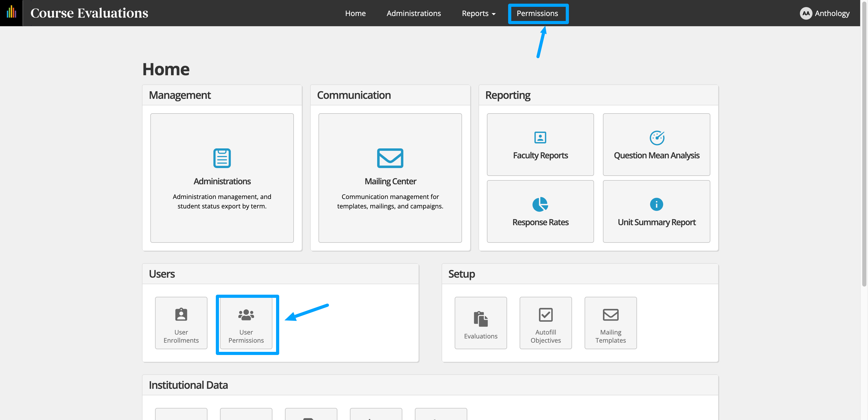Open the Administrations clipboard icon

tap(222, 158)
